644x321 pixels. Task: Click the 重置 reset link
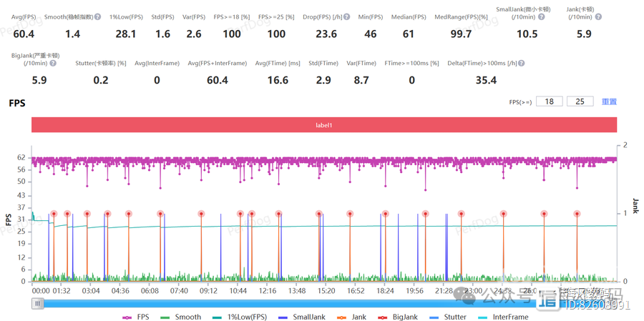pos(609,102)
